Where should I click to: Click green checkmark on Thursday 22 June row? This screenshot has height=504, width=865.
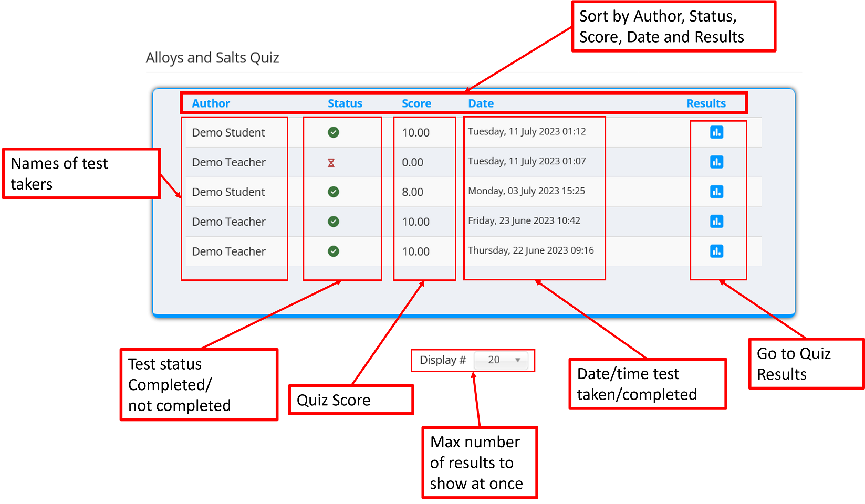(333, 251)
